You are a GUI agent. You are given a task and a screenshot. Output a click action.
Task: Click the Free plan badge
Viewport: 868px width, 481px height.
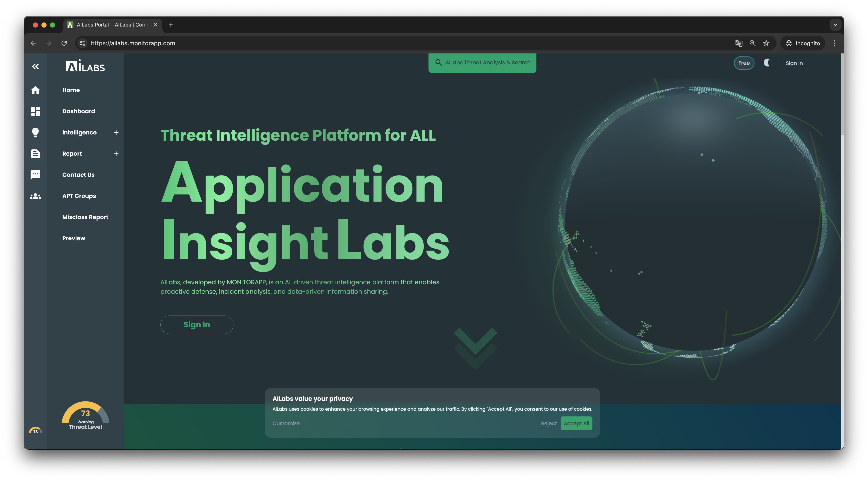point(744,63)
